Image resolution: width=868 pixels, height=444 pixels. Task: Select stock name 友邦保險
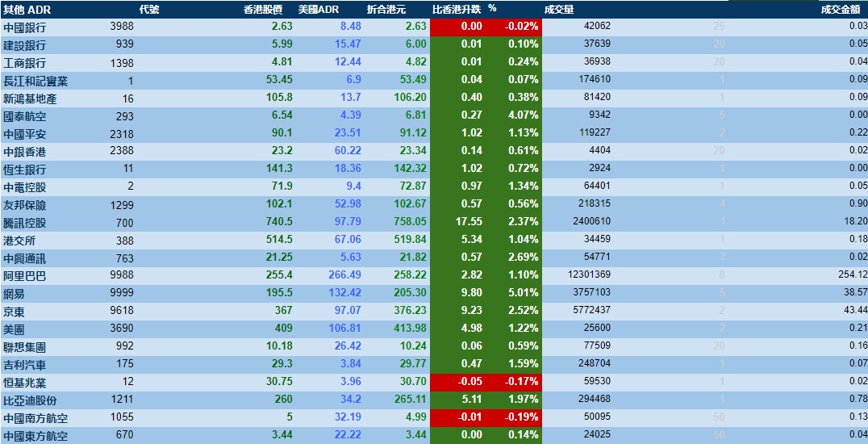(x=24, y=205)
